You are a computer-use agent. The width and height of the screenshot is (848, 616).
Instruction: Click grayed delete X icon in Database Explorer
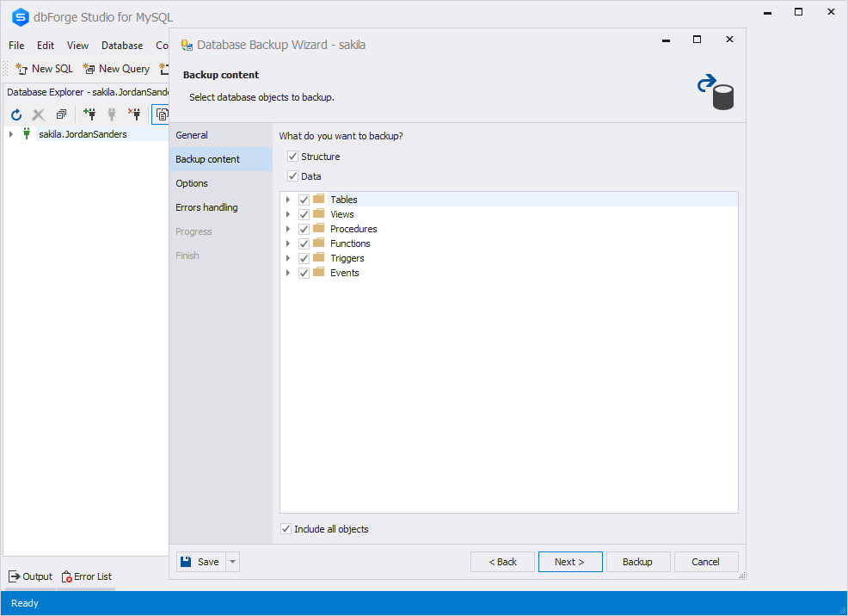tap(39, 114)
